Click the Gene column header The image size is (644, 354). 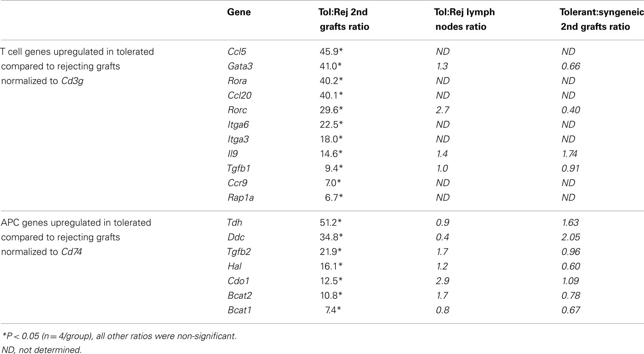pos(239,12)
